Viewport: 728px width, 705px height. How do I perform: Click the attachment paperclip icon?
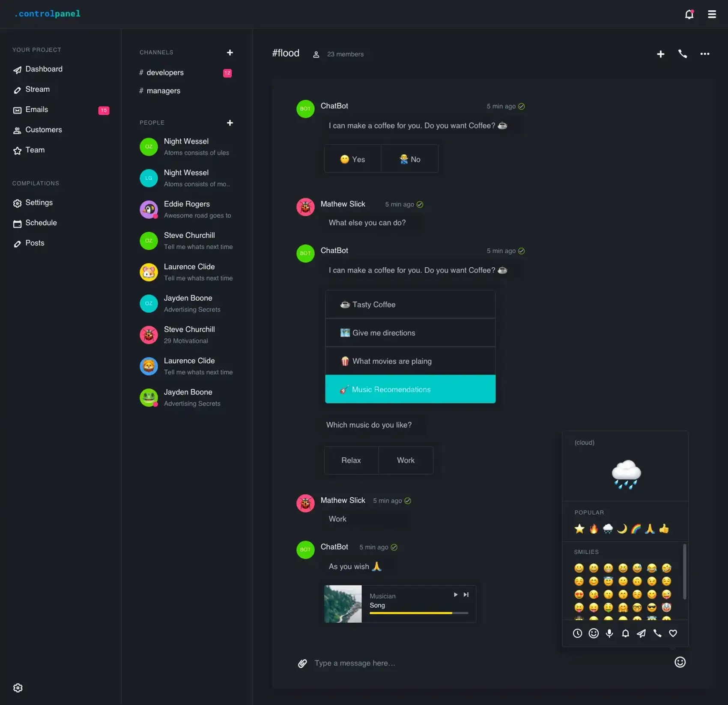click(302, 663)
